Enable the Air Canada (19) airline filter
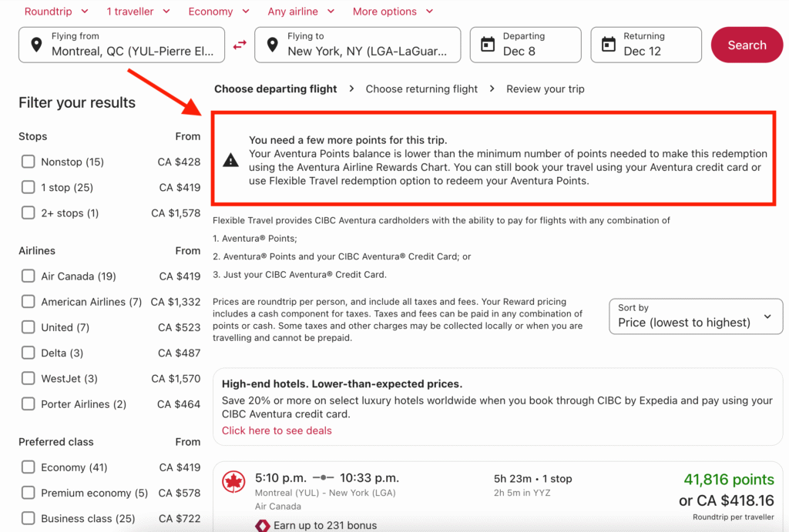Screen dimensions: 789x532 [x=29, y=276]
